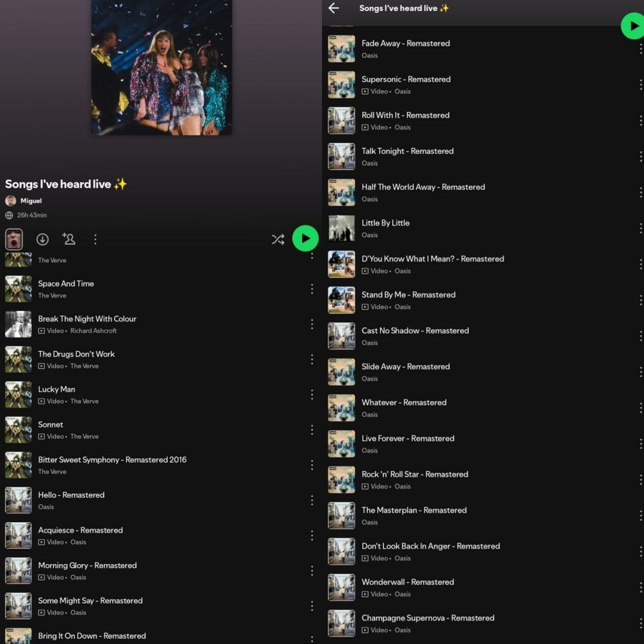
Task: Open options for Live Forever - Remastered
Action: pyautogui.click(x=641, y=444)
